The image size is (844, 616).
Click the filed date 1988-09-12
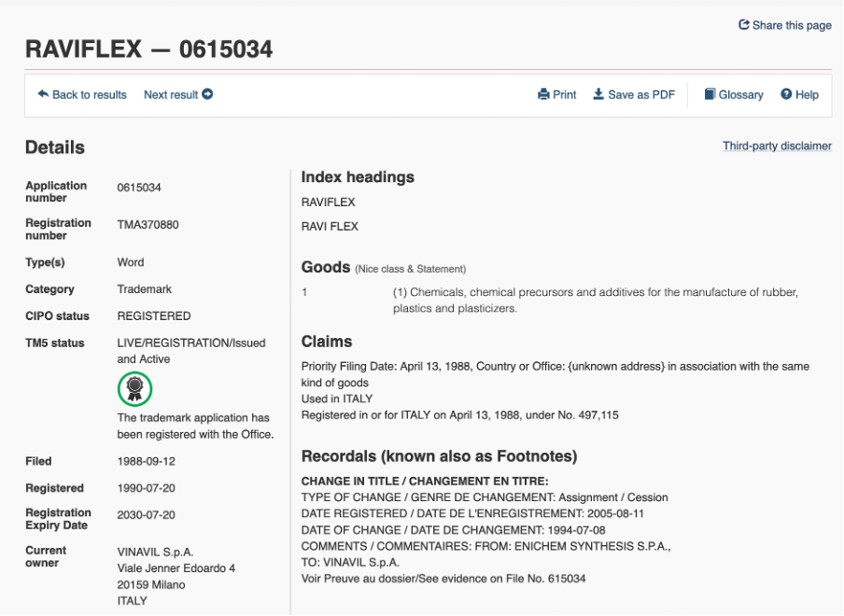pyautogui.click(x=147, y=461)
